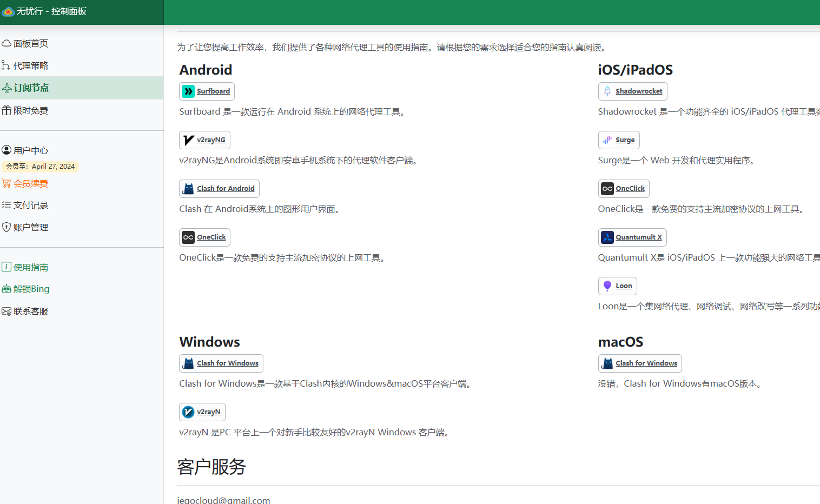The height and width of the screenshot is (504, 820).
Task: Go to 解锁Bing page
Action: tap(82, 289)
